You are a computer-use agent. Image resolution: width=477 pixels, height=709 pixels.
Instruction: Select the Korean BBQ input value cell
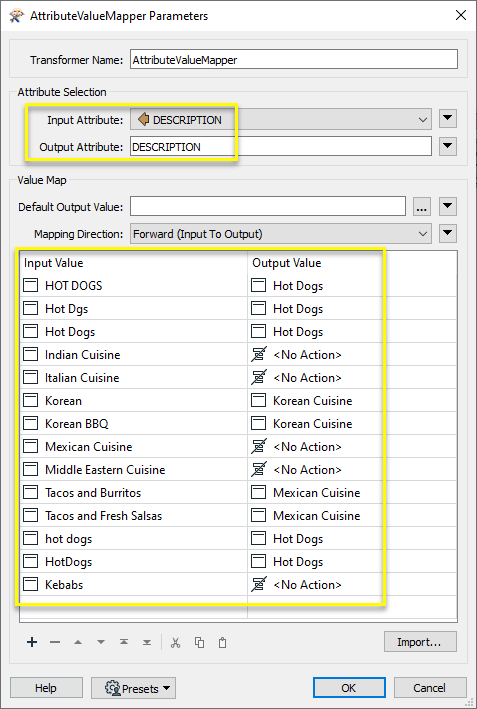[x=134, y=424]
